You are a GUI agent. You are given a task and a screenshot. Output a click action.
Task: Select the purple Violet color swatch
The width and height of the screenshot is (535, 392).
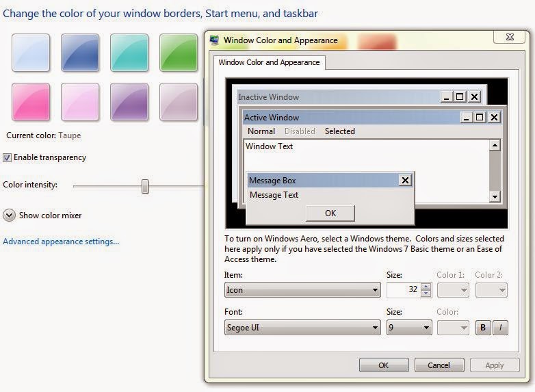129,102
